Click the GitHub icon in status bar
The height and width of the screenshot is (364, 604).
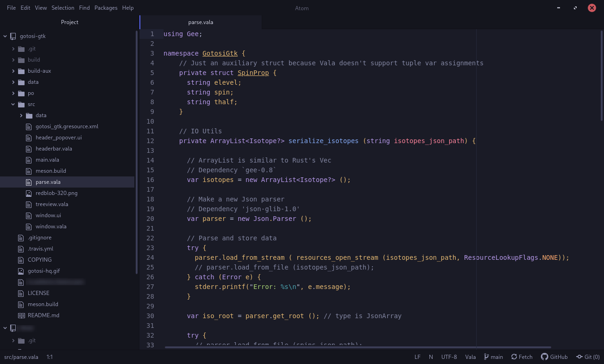click(x=543, y=357)
